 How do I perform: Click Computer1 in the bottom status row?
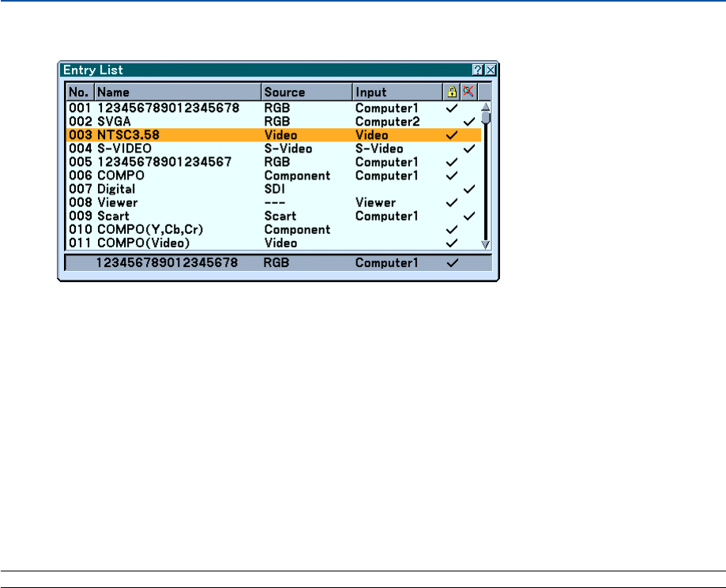[x=386, y=262]
